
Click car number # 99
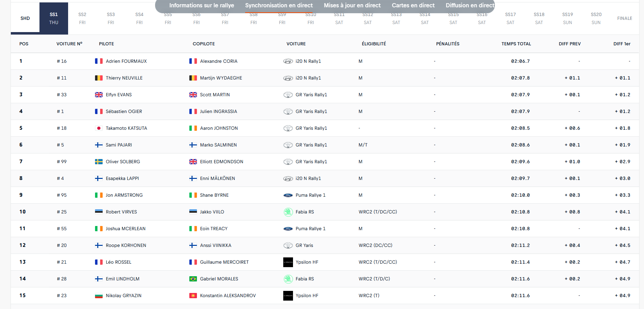pos(62,161)
